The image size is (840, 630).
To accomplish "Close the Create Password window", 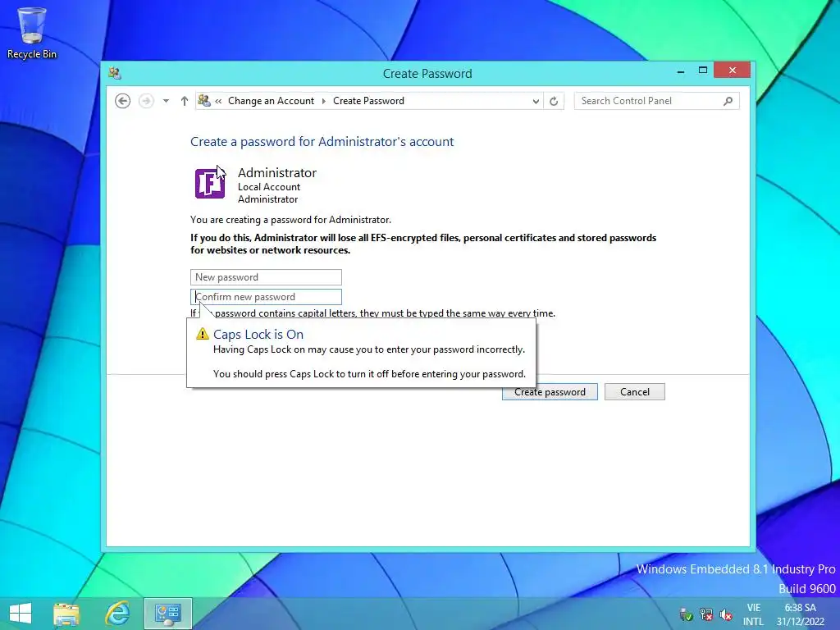I will (x=732, y=71).
